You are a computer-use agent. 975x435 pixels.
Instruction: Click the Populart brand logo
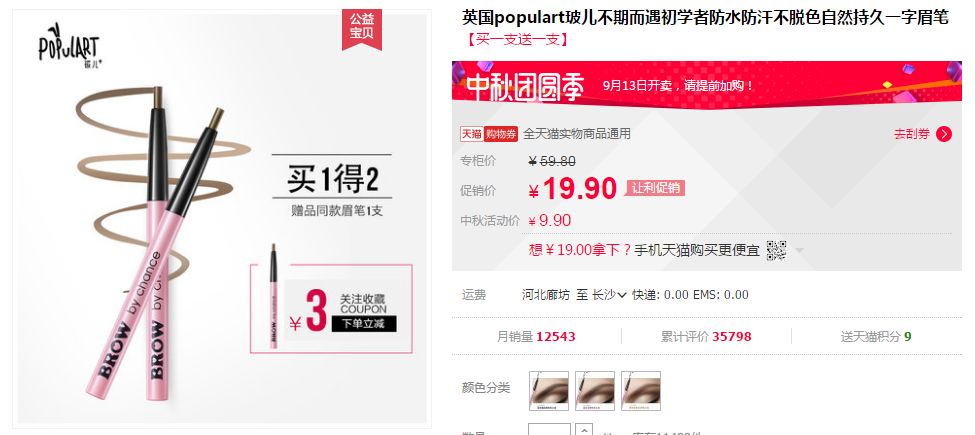pyautogui.click(x=69, y=47)
